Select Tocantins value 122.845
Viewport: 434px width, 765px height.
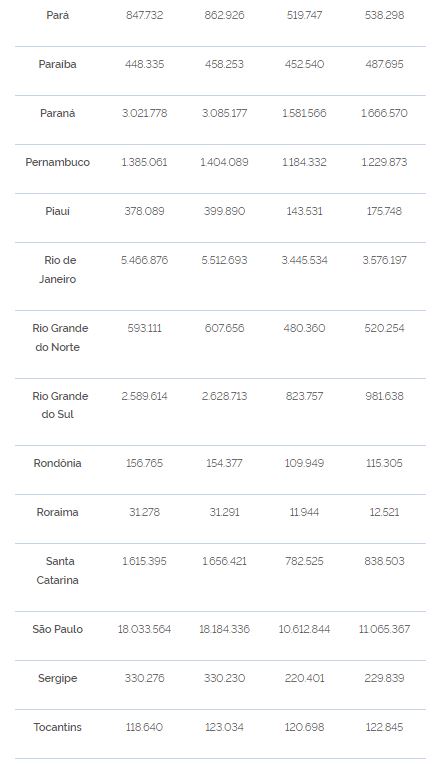tap(384, 727)
